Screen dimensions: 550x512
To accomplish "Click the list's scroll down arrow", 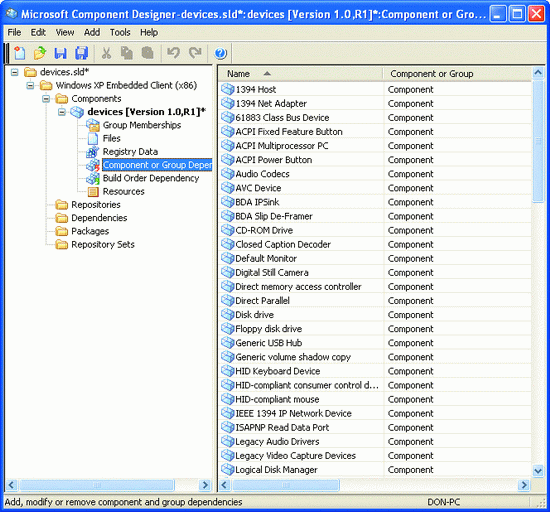I will [x=538, y=471].
